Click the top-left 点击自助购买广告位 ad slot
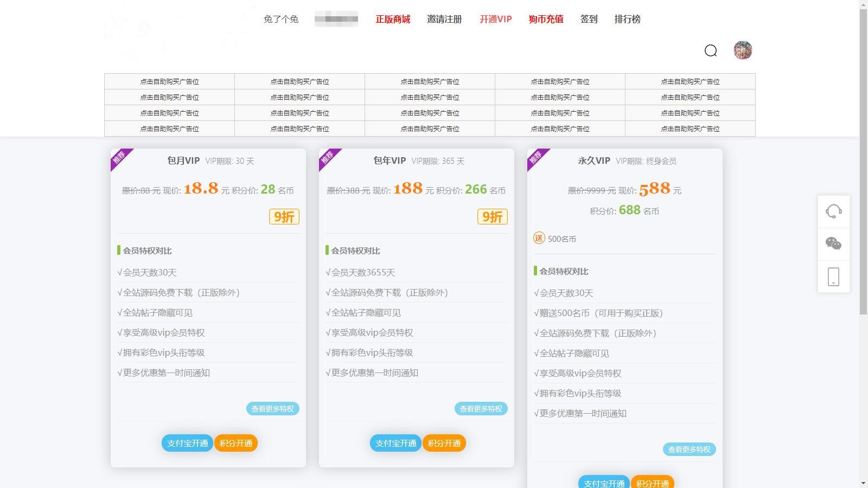Image resolution: width=868 pixels, height=488 pixels. 169,81
